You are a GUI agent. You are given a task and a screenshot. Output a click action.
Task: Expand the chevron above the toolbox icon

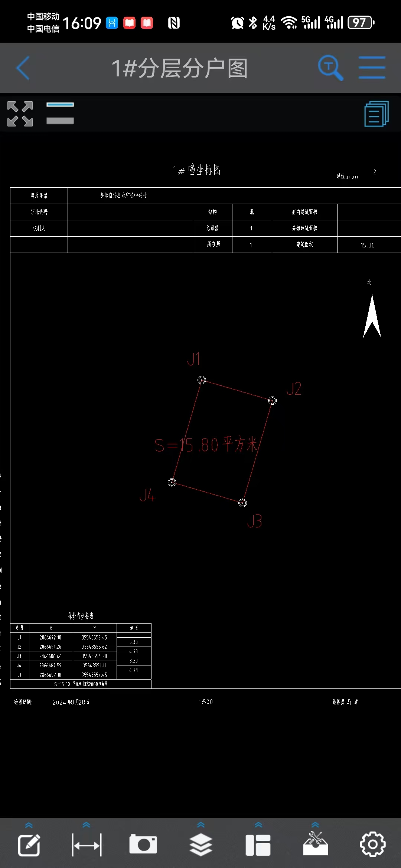[x=315, y=825]
